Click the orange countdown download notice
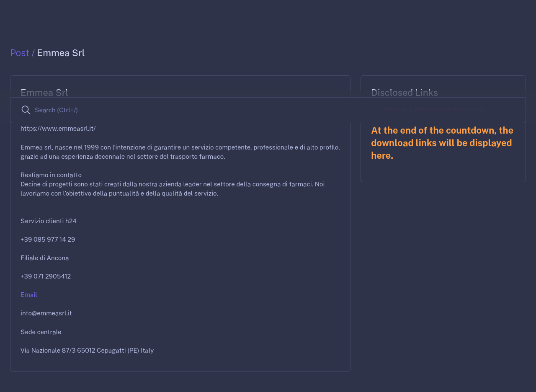The image size is (536, 392). coord(442,143)
